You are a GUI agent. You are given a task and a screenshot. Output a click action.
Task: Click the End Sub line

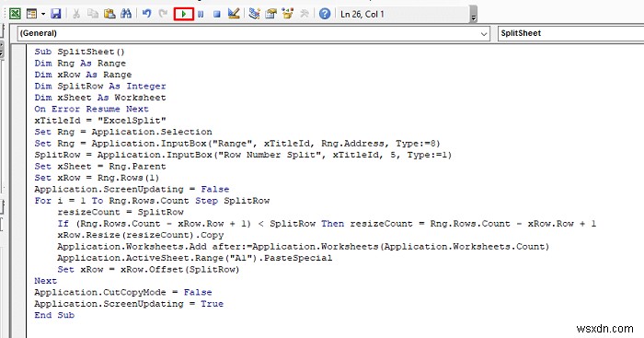click(x=54, y=315)
